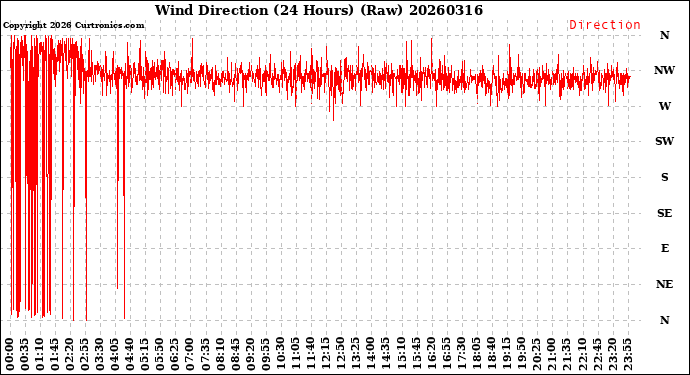
Task: Select the 'W' axis label
Action: [664, 106]
